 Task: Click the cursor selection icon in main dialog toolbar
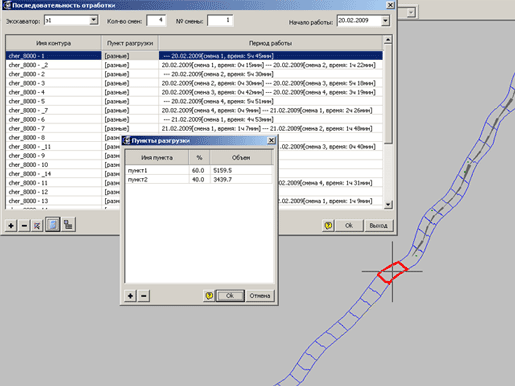pyautogui.click(x=37, y=226)
